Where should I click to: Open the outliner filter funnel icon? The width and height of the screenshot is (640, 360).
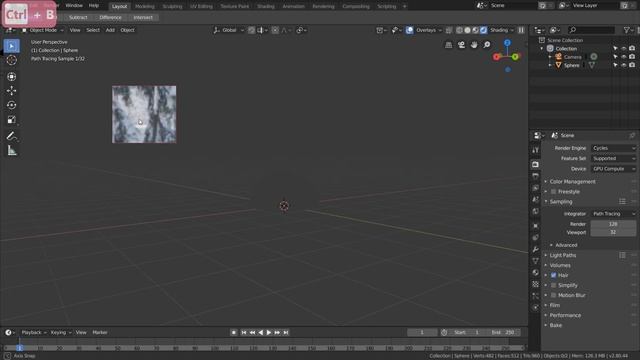pyautogui.click(x=627, y=30)
